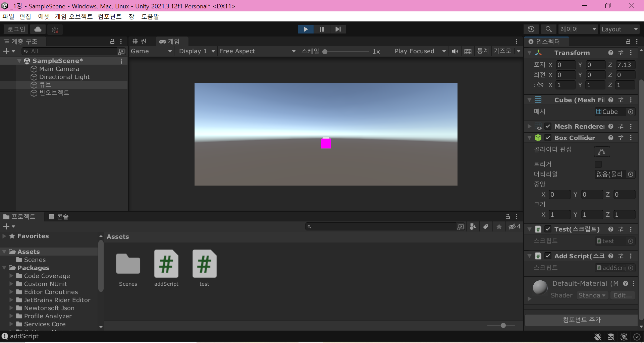Toggle the 기즈모 (Gizmos) button
644x343 pixels.
[502, 51]
